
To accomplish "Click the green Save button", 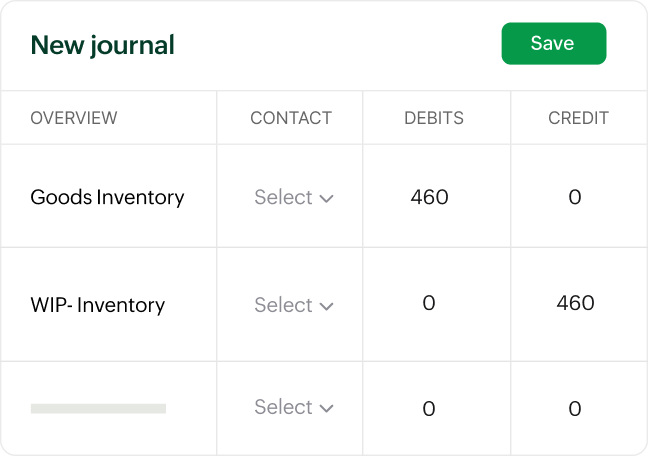I will (x=553, y=43).
